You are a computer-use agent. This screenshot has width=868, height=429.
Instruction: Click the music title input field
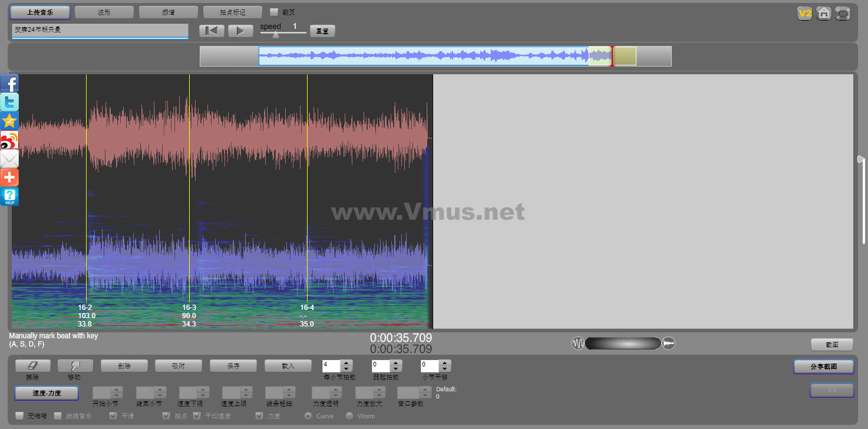(100, 30)
